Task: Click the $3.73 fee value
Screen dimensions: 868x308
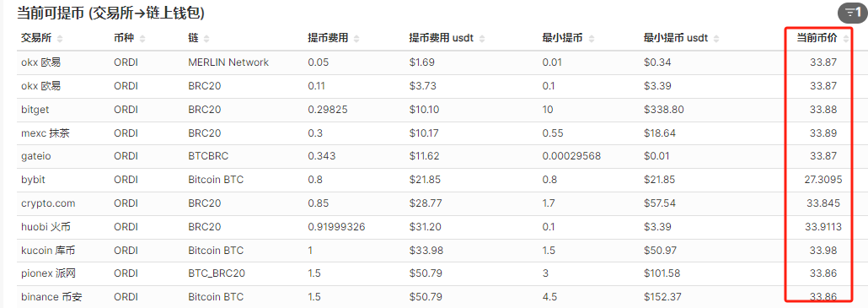Action: coord(422,86)
